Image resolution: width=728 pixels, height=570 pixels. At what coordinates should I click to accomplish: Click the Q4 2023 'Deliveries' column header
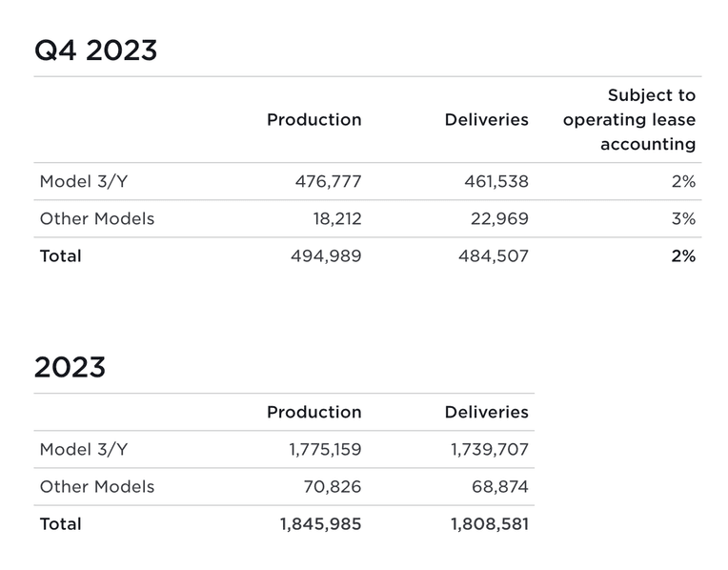487,120
